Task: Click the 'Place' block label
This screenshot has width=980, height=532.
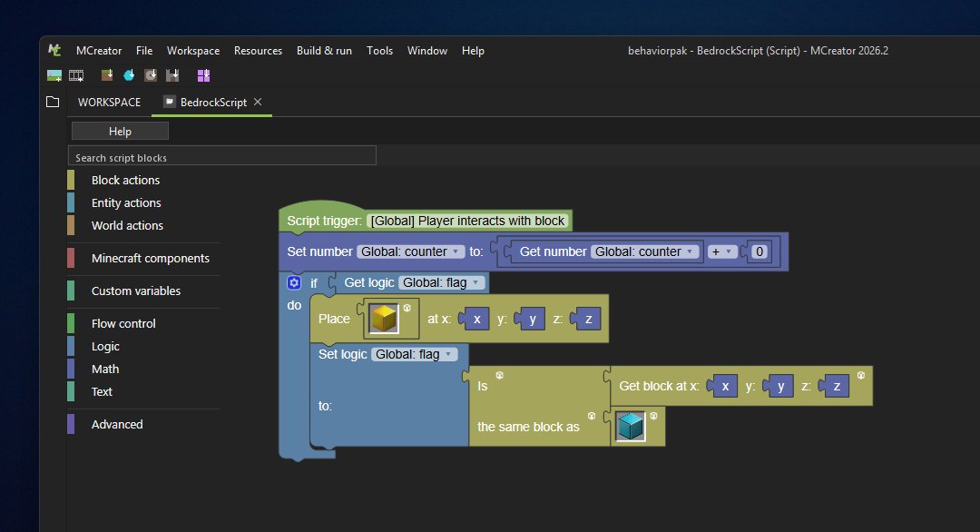Action: pos(334,319)
